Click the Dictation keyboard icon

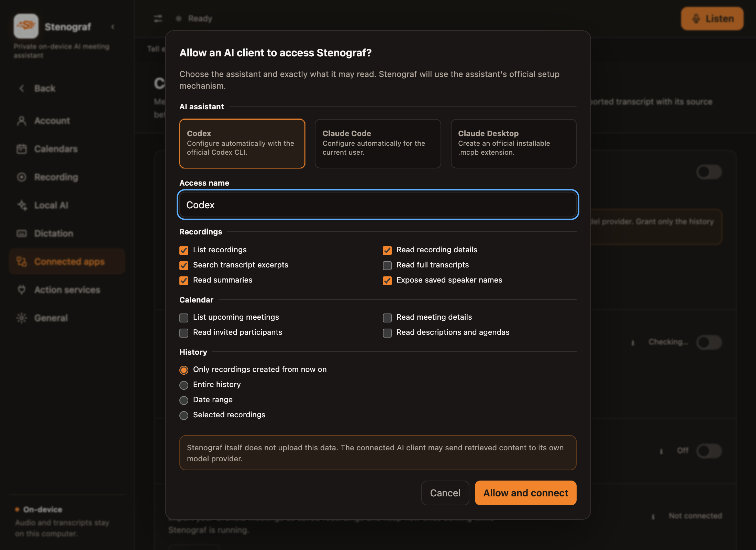click(22, 233)
